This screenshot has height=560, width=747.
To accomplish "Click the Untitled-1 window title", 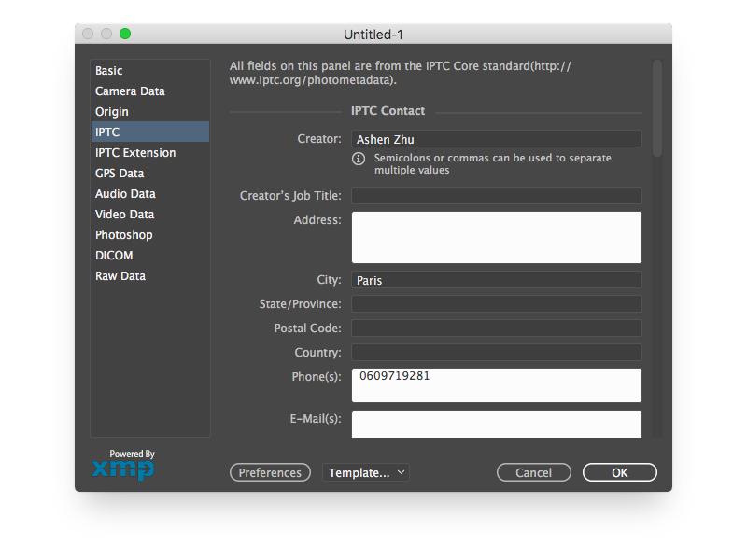I will point(373,35).
